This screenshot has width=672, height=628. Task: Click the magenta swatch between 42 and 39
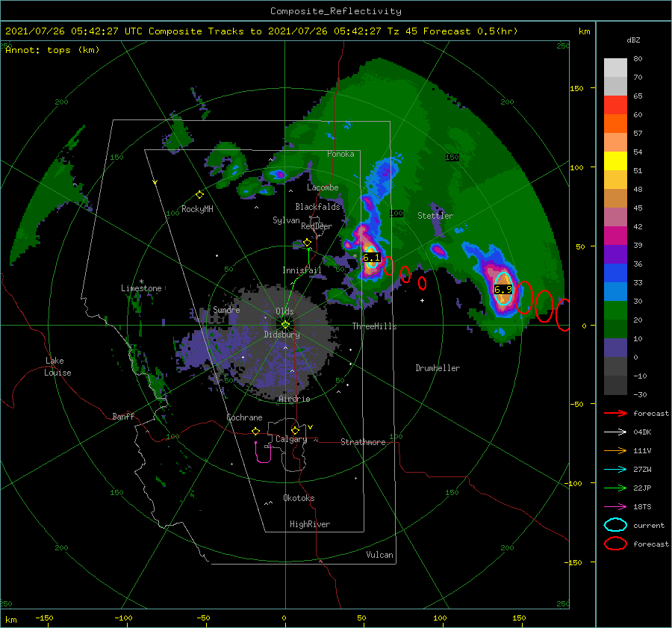pyautogui.click(x=615, y=236)
